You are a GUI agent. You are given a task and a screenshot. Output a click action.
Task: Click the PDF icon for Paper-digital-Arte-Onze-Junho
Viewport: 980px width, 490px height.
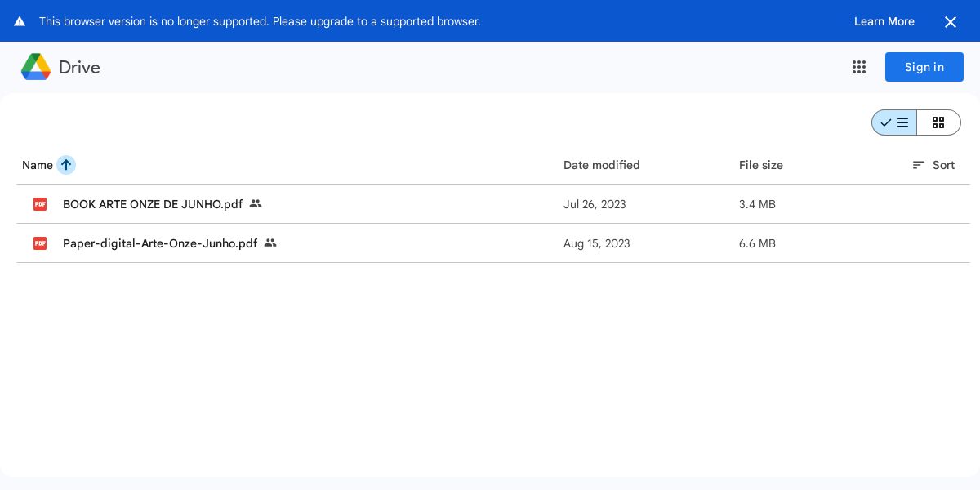point(40,243)
